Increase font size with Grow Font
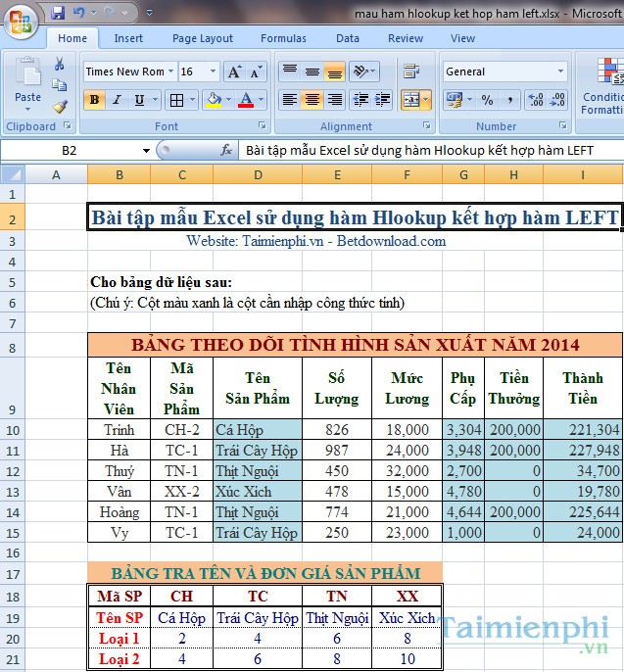This screenshot has height=672, width=624. pos(234,72)
